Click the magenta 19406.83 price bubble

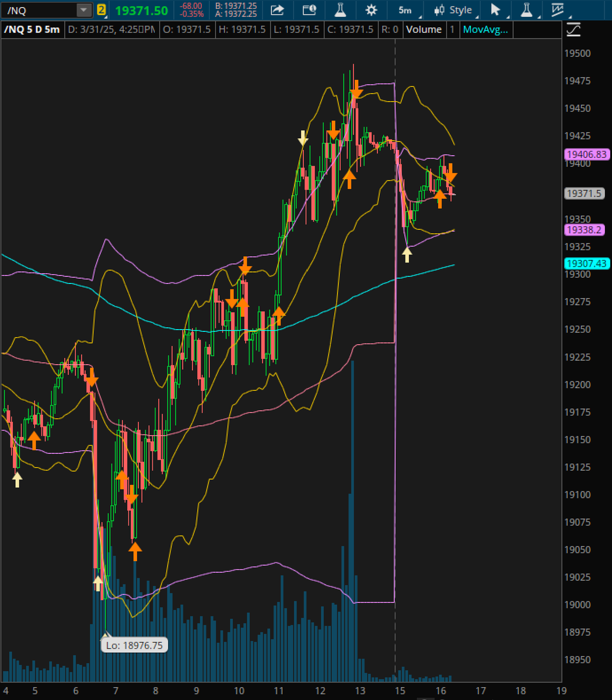[586, 155]
